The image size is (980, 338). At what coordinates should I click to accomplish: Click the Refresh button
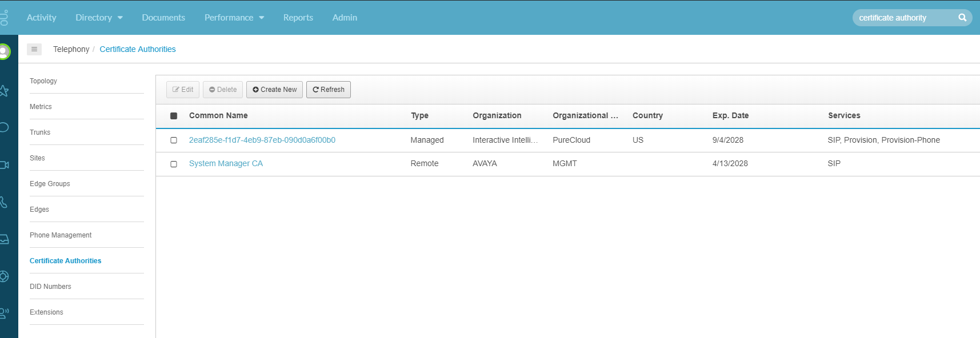tap(329, 90)
